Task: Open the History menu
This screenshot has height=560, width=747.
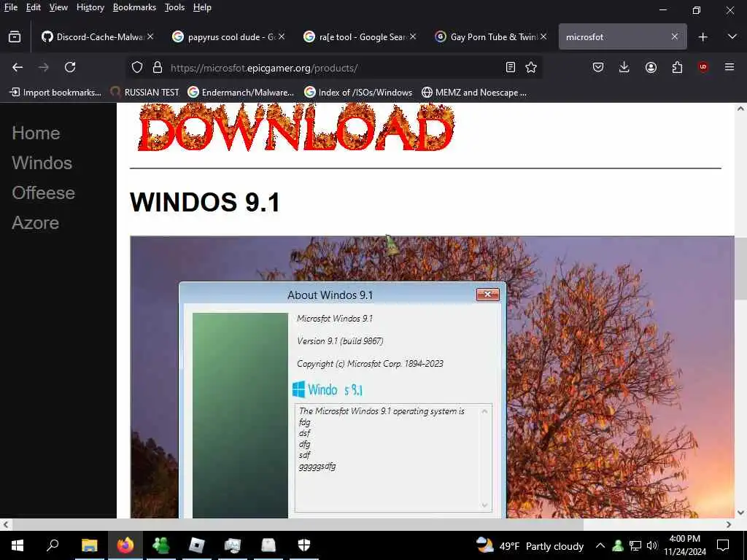Action: [90, 7]
